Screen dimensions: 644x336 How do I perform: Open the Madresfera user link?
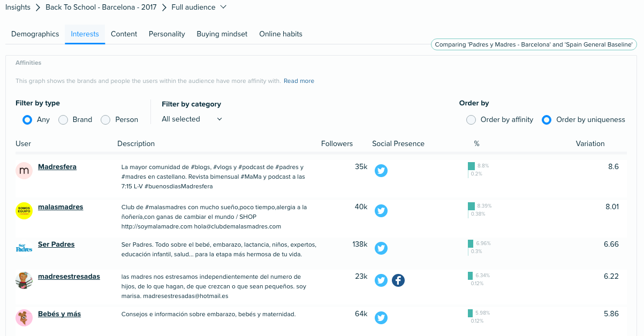tap(57, 167)
